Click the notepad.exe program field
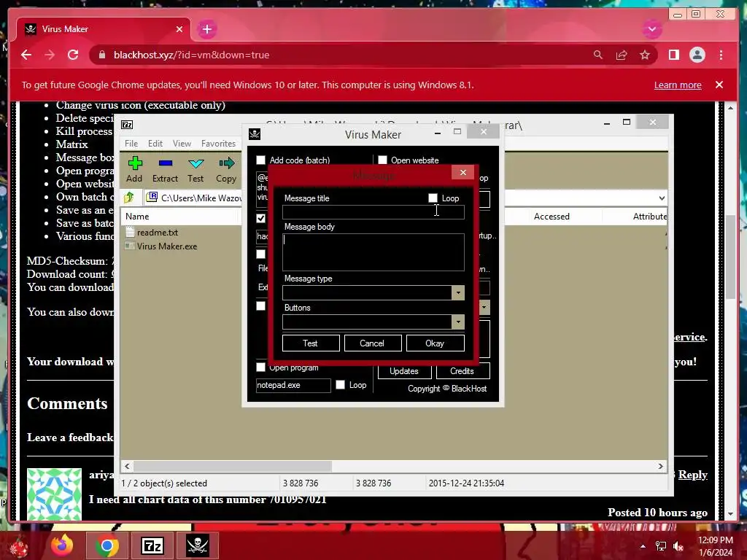The width and height of the screenshot is (747, 560). click(x=293, y=385)
